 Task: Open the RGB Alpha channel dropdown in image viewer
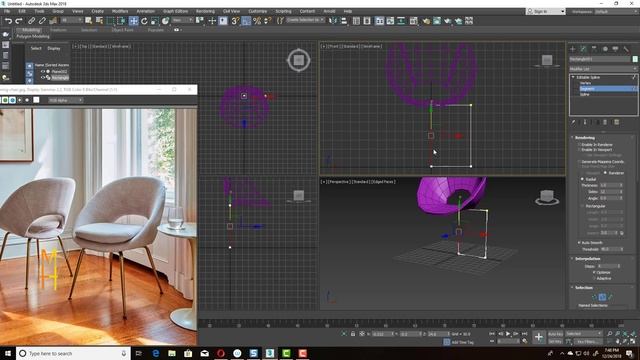[65, 100]
